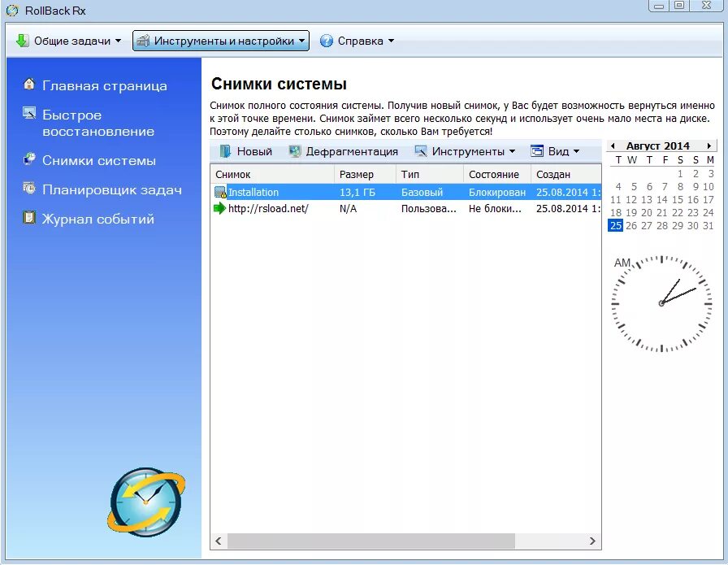Click the green arrow Общие задачи icon

[22, 41]
